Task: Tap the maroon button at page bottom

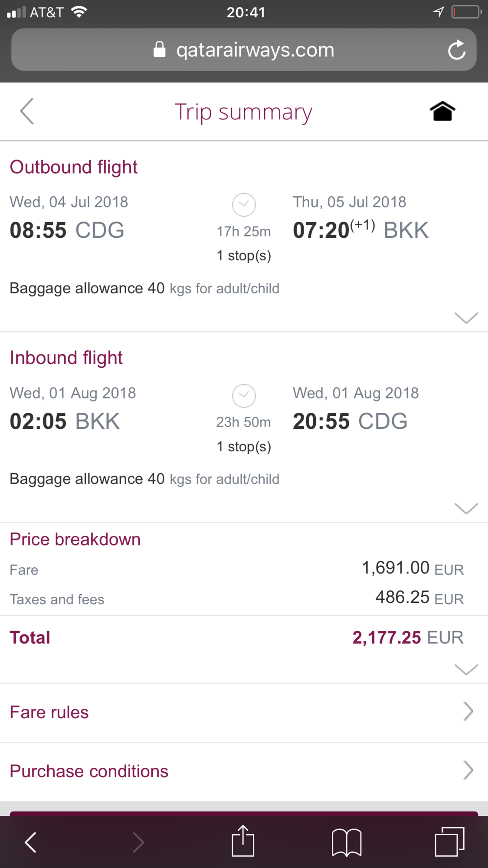Action: pyautogui.click(x=244, y=814)
